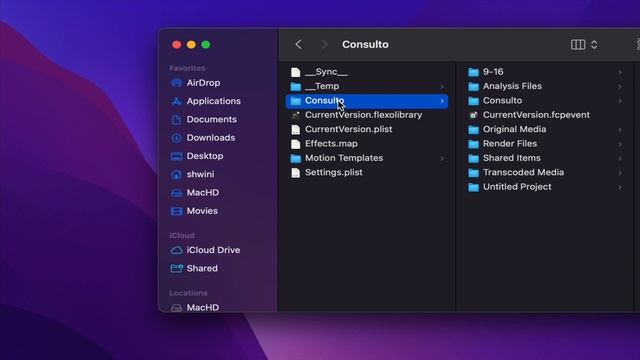Open AirDrop in the sidebar
The image size is (640, 360).
(196, 83)
